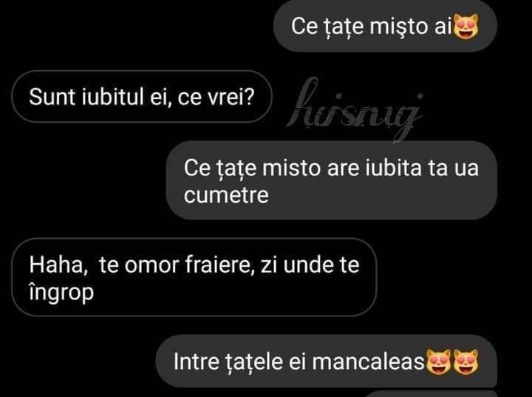This screenshot has height=397, width=532.
Task: Select the sent message ending with 'cumetre'
Action: pyautogui.click(x=332, y=180)
